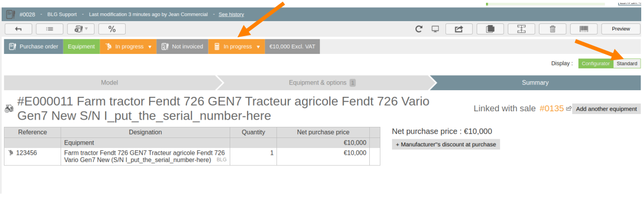Open the Summary step
The width and height of the screenshot is (644, 202).
click(535, 82)
